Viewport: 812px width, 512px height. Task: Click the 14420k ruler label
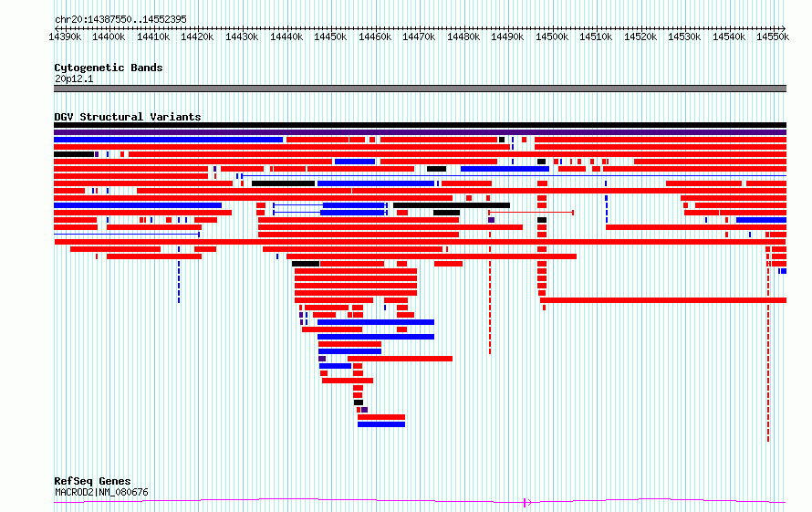[197, 37]
